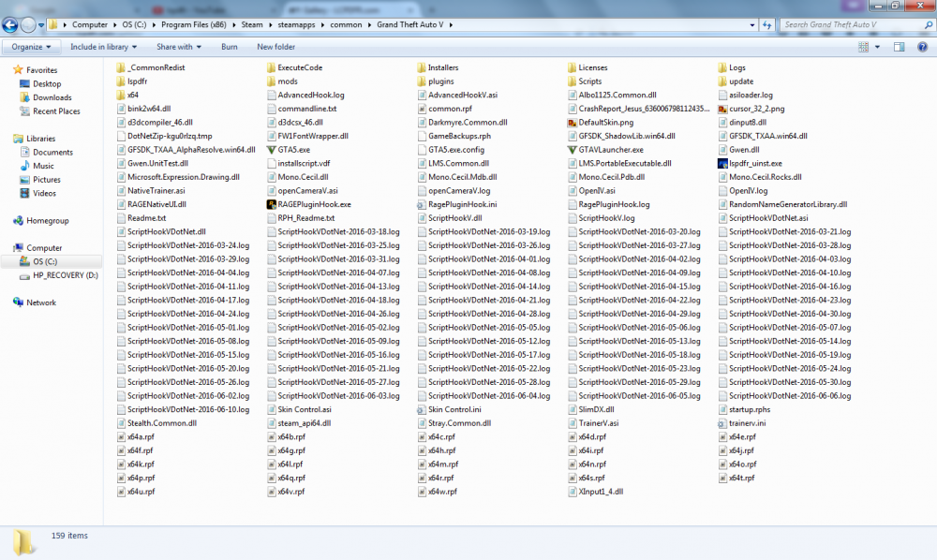Select the x64a.rpf archive icon
Image resolution: width=937 pixels, height=560 pixels.
121,437
